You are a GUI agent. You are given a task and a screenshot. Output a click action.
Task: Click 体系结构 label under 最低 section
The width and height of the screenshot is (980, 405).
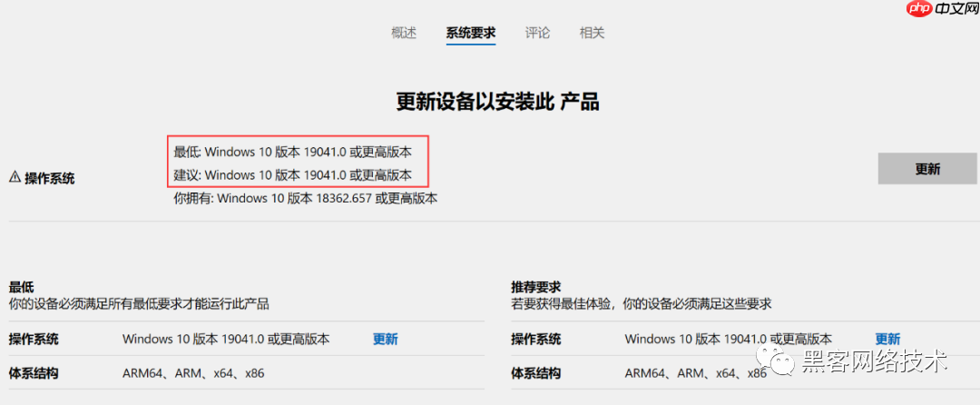(x=34, y=374)
